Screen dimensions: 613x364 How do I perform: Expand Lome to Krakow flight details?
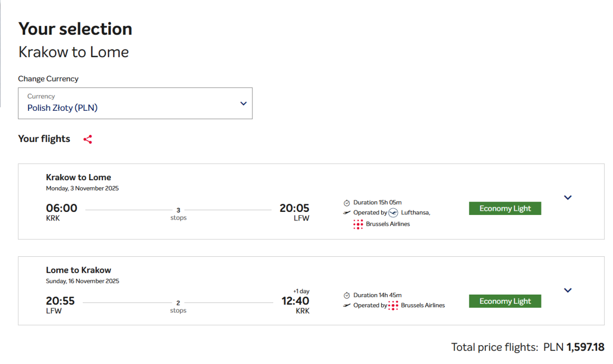[568, 290]
